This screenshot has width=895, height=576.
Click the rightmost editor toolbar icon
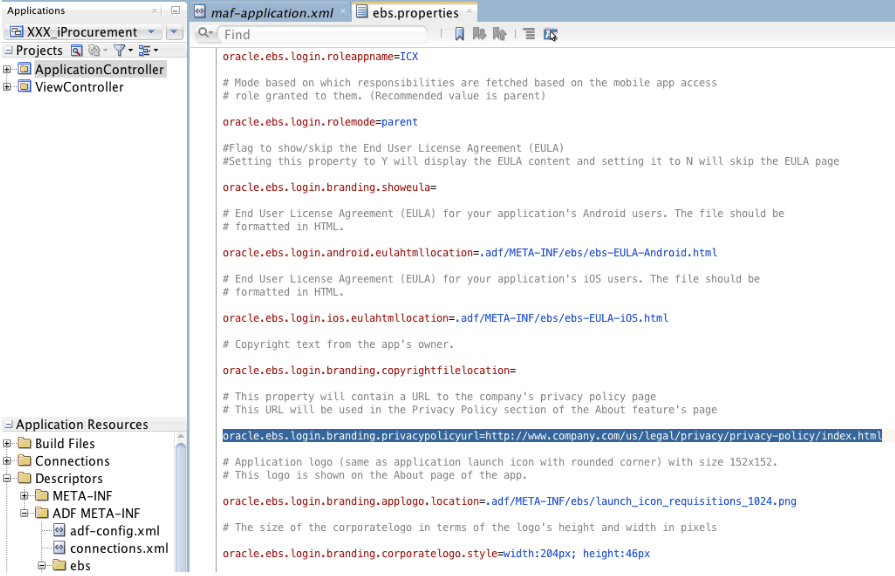(550, 34)
